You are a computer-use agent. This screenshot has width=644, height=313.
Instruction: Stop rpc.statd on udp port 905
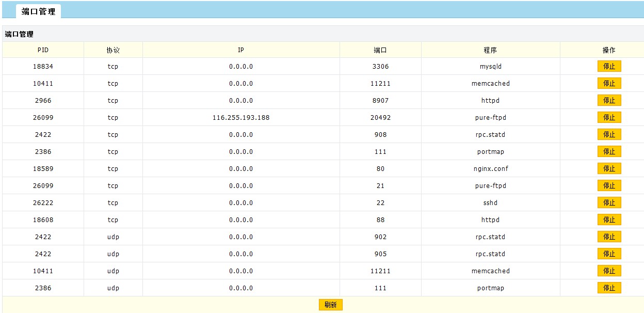pos(609,254)
